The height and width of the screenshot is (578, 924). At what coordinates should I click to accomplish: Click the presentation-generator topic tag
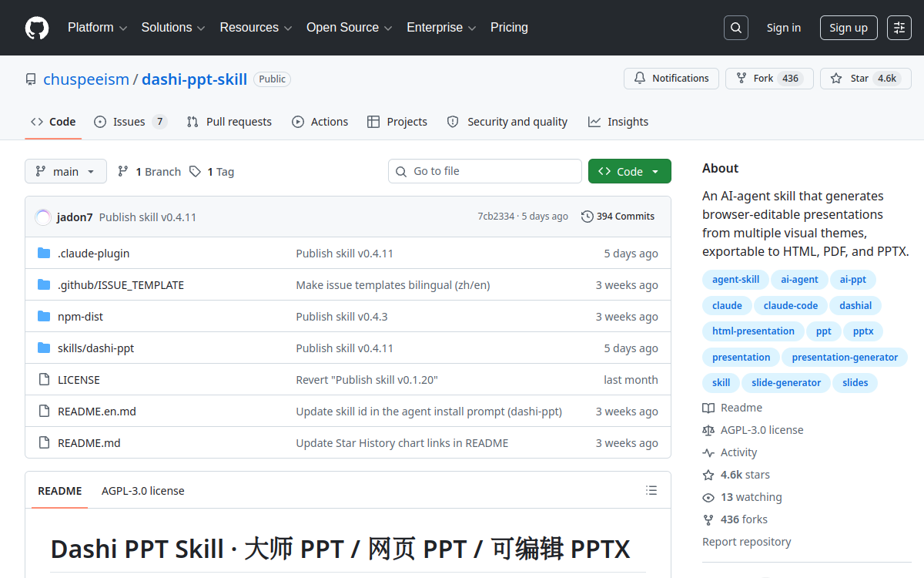tap(845, 358)
